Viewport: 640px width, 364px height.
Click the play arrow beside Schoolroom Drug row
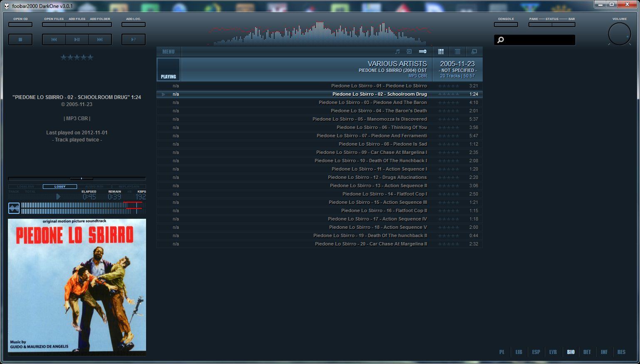(164, 94)
